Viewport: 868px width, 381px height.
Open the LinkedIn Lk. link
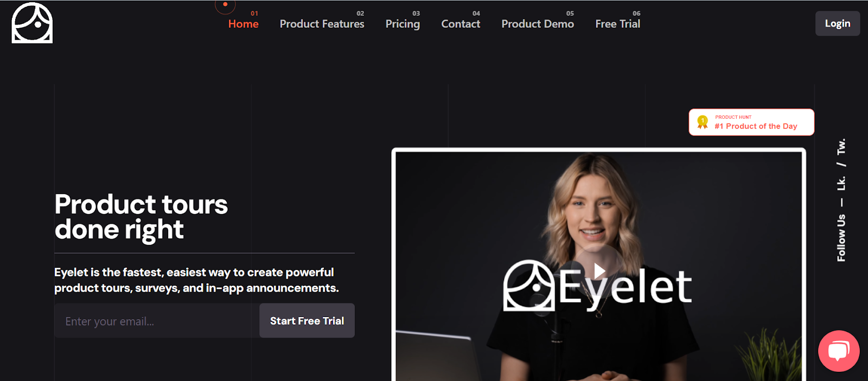pyautogui.click(x=841, y=183)
